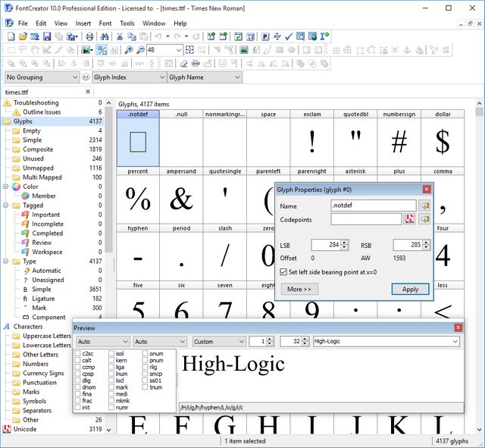Uncheck Set left side bearing point at x=0

click(x=283, y=271)
